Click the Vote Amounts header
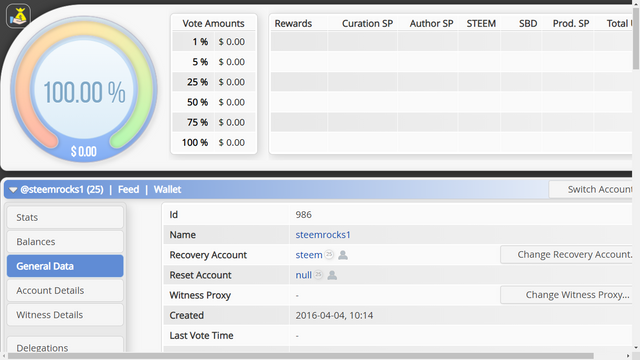 pos(213,23)
